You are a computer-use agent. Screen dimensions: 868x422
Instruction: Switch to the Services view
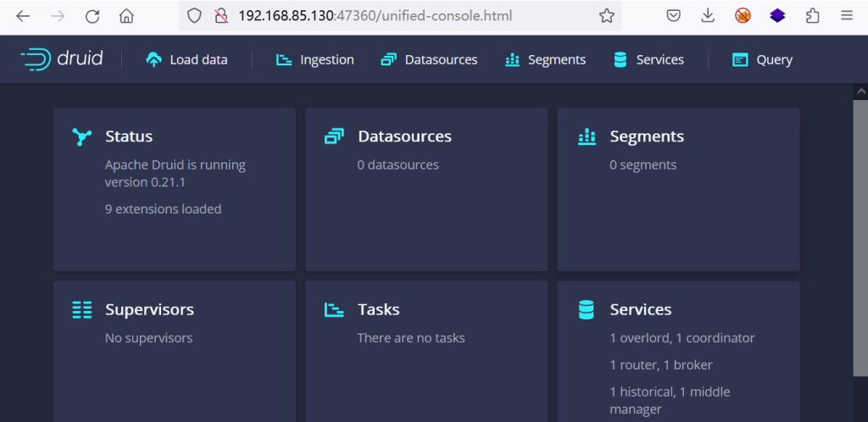pos(648,59)
